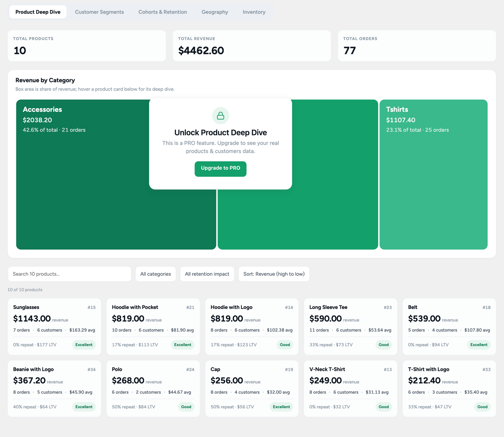Open the Polo product card

(x=153, y=389)
